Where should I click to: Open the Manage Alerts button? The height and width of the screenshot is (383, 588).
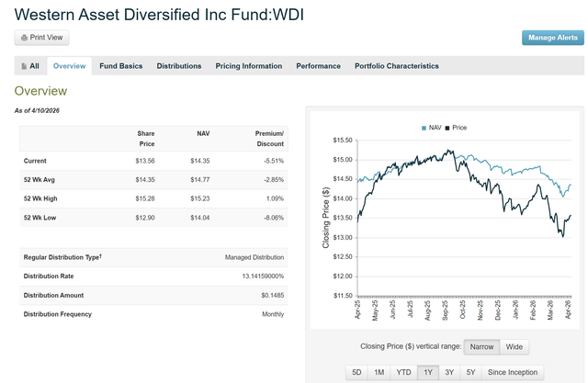553,38
